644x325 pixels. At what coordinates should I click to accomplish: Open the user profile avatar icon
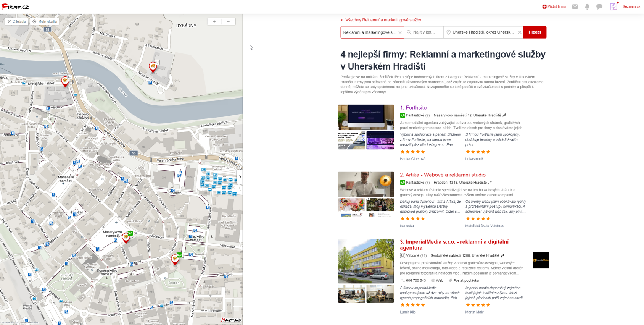click(613, 6)
